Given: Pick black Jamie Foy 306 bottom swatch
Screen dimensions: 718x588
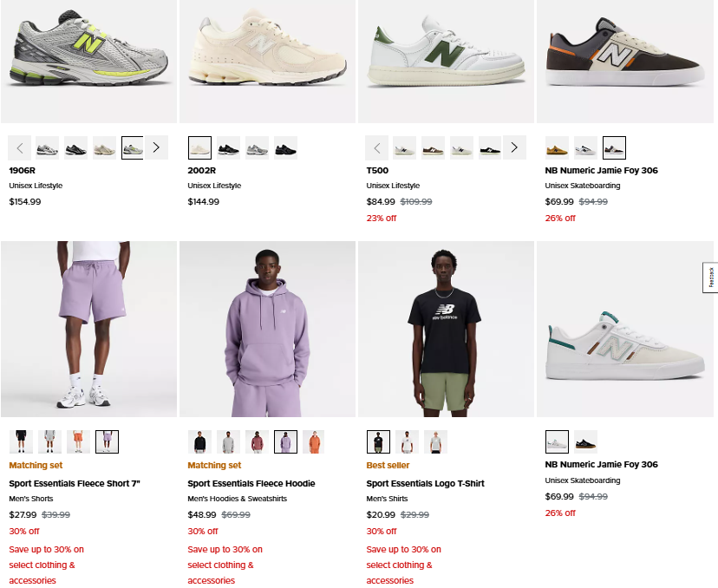Looking at the screenshot, I should (585, 442).
